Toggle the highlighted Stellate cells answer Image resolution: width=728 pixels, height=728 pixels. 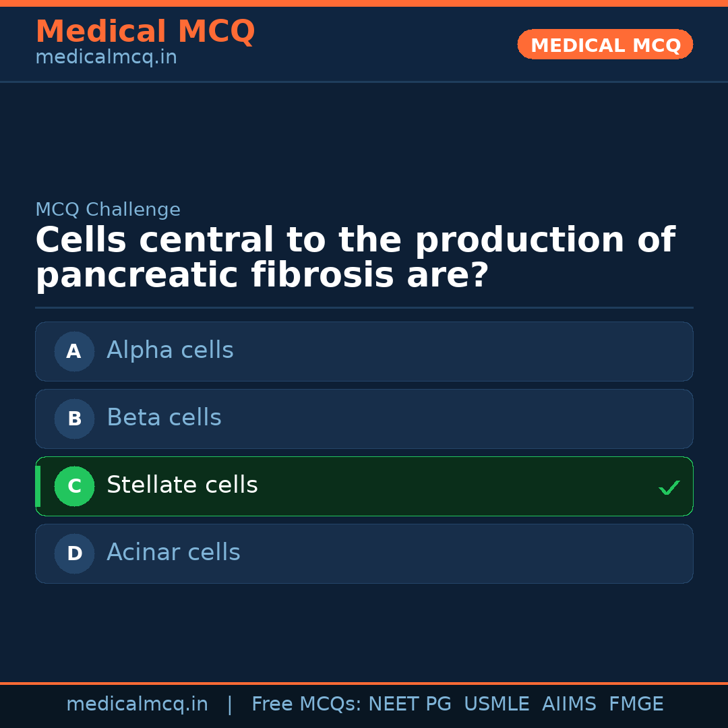[364, 486]
